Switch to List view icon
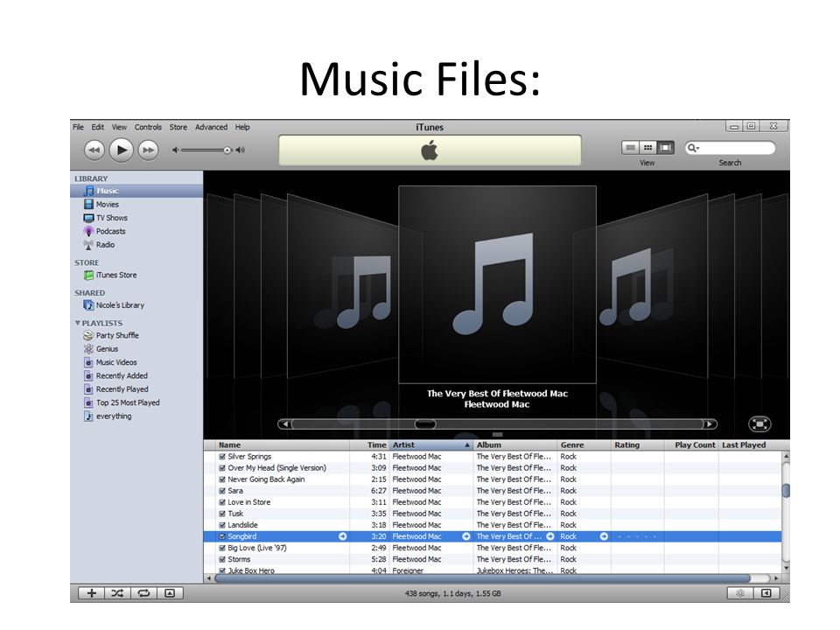Screen dimensions: 840x630 tap(631, 148)
